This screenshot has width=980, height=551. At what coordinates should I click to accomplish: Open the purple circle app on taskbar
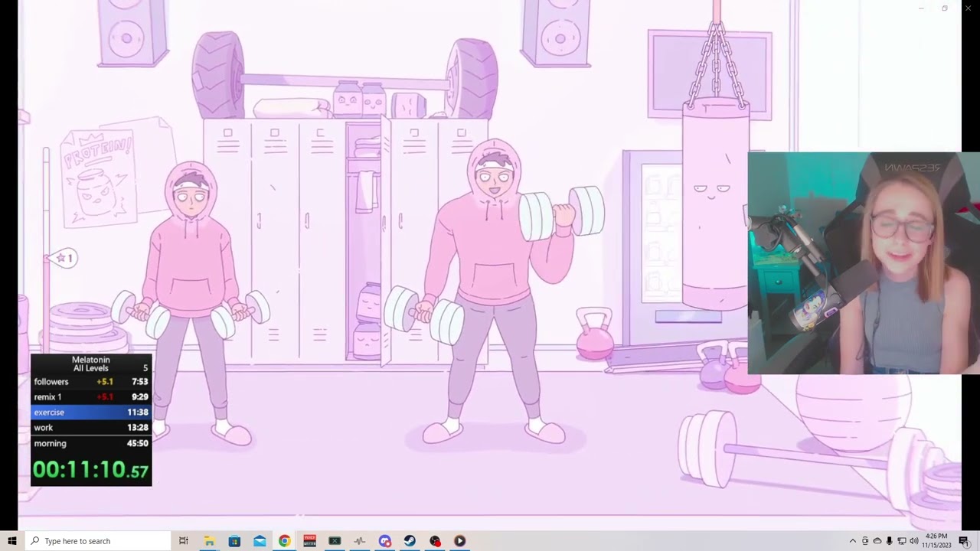(x=385, y=541)
